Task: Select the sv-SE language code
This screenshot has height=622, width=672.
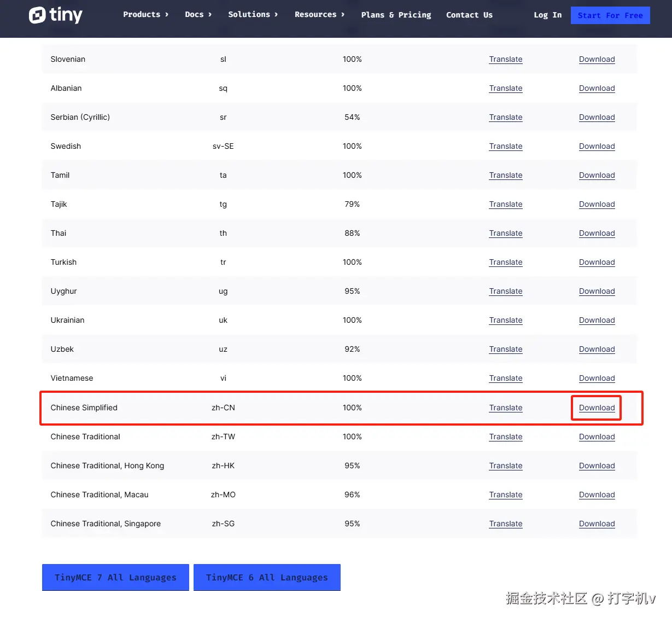Action: tap(223, 146)
